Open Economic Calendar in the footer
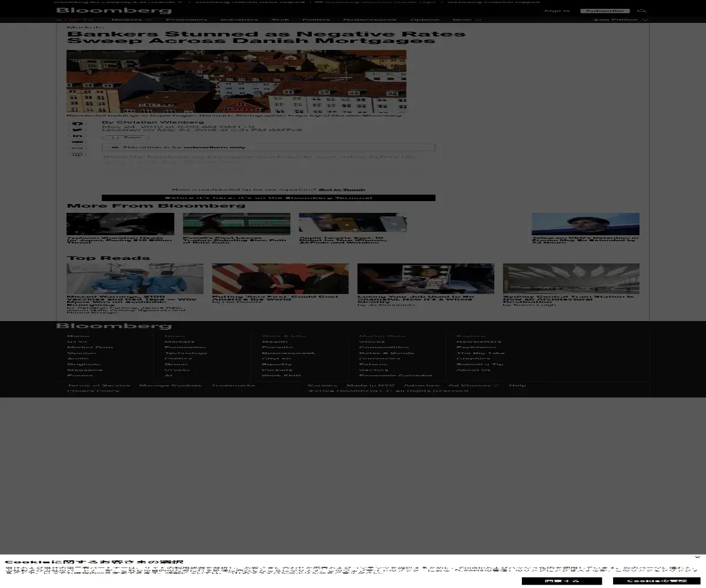This screenshot has width=706, height=588. coord(395,376)
